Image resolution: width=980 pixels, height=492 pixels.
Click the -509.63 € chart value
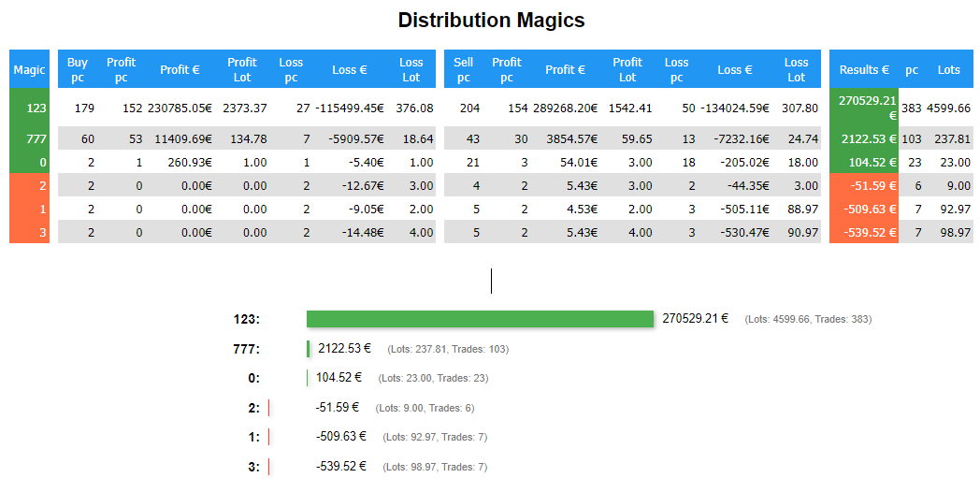coord(341,437)
